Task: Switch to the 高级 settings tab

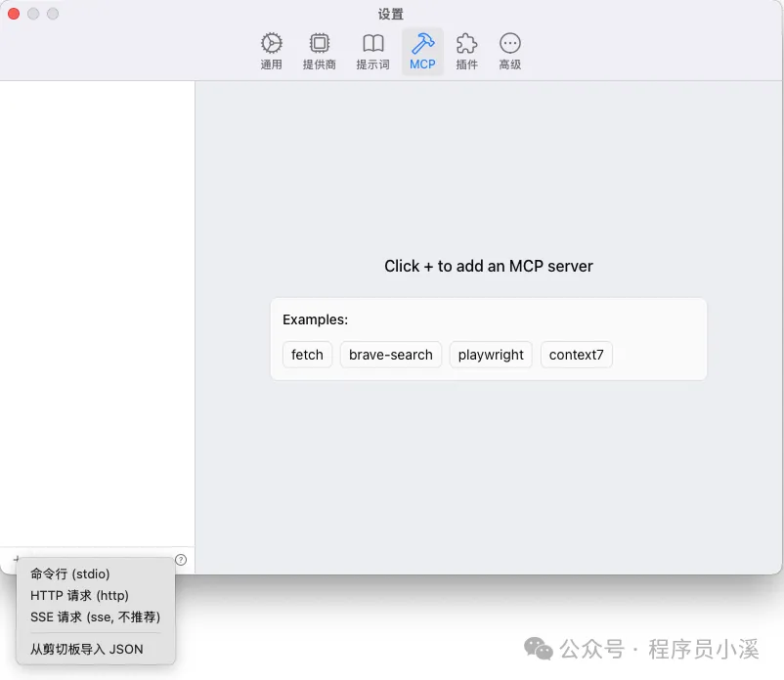Action: 509,51
